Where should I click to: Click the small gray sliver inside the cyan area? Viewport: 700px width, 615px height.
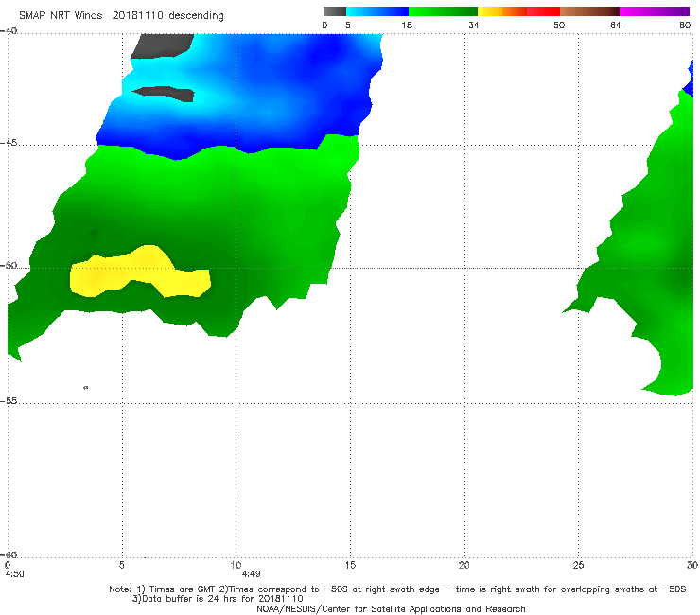click(165, 94)
